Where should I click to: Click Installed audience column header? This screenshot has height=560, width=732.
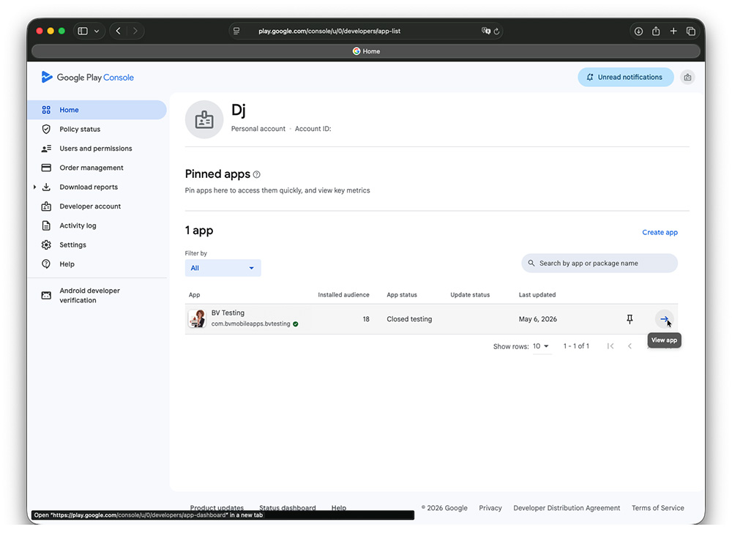tap(343, 295)
